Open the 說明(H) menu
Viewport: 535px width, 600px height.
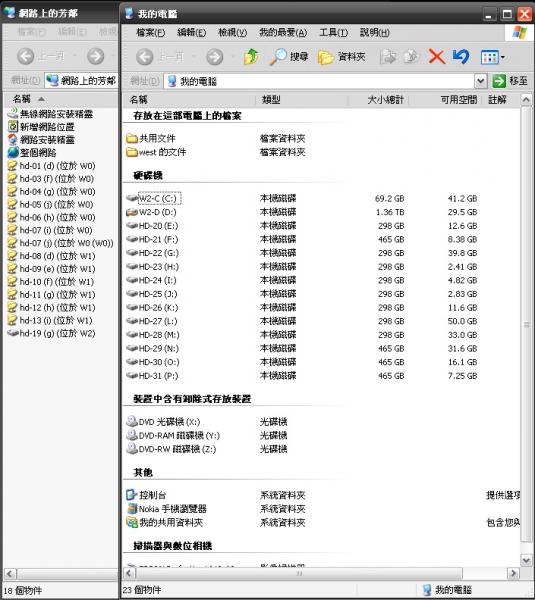coord(374,33)
